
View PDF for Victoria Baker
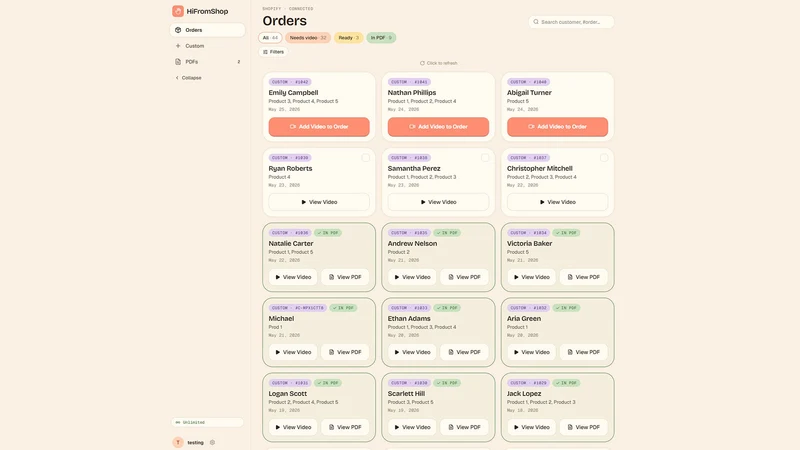584,277
